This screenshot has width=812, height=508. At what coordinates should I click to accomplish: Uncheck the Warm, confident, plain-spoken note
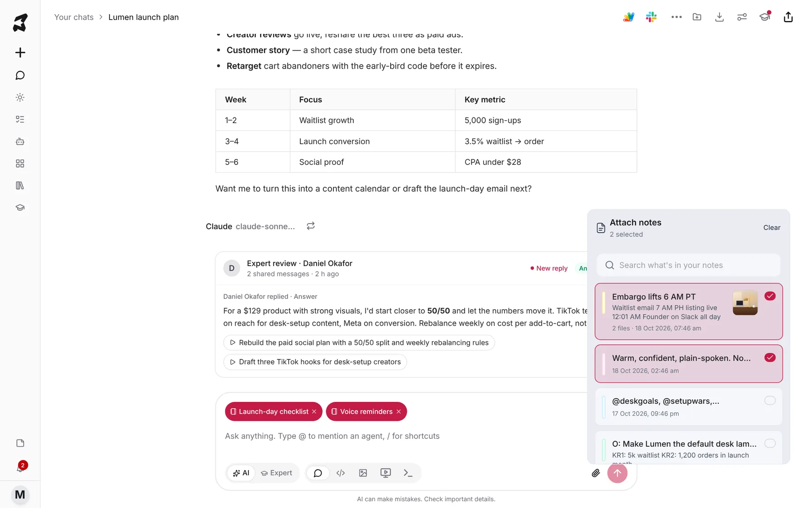770,357
